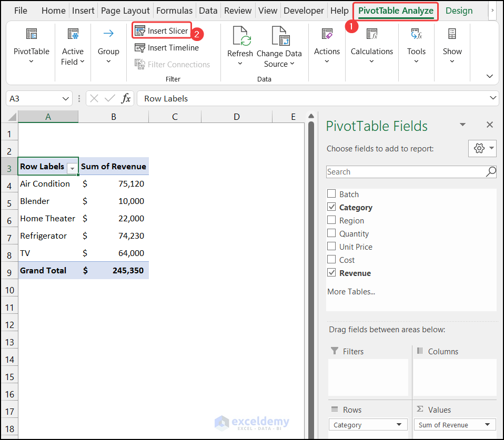Toggle the Unit Price field checkbox

[331, 247]
